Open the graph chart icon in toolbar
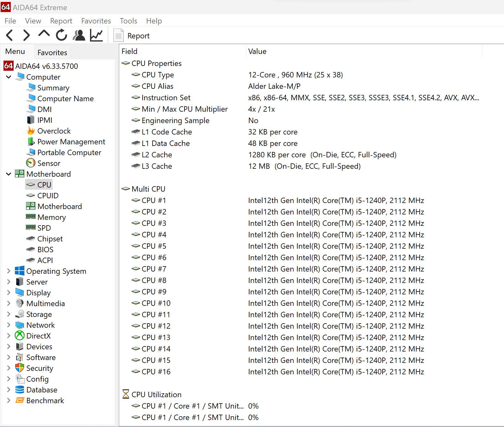 point(96,35)
